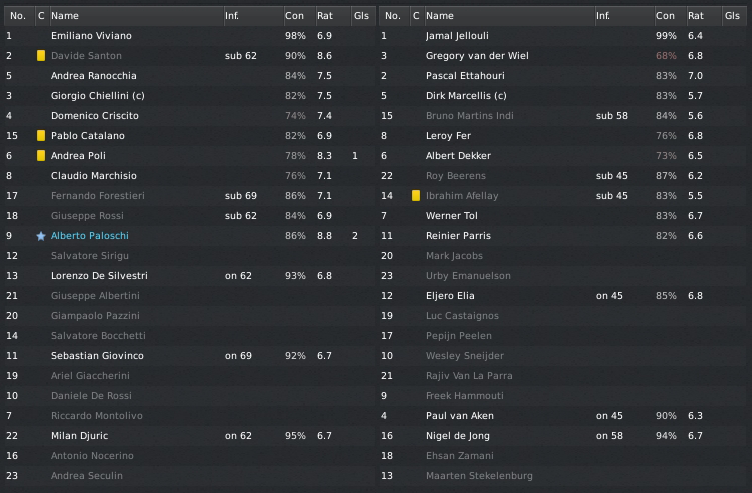Viewport: 752px width, 493px height.
Task: Click Giorgio Chiellini (c) in the list
Action: (x=99, y=96)
